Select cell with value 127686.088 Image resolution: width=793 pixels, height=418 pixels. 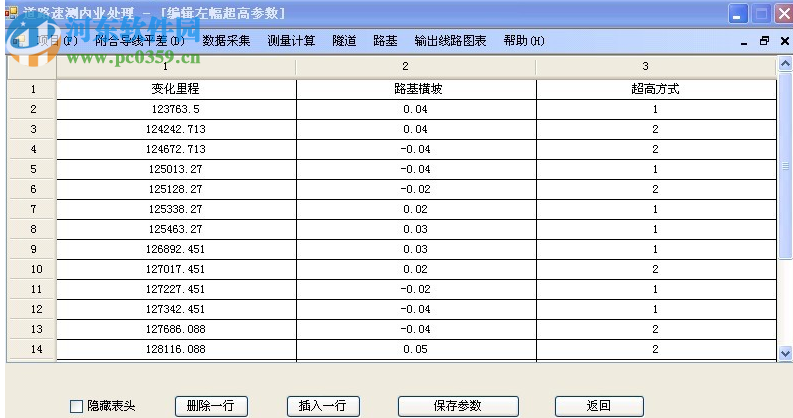pos(176,330)
